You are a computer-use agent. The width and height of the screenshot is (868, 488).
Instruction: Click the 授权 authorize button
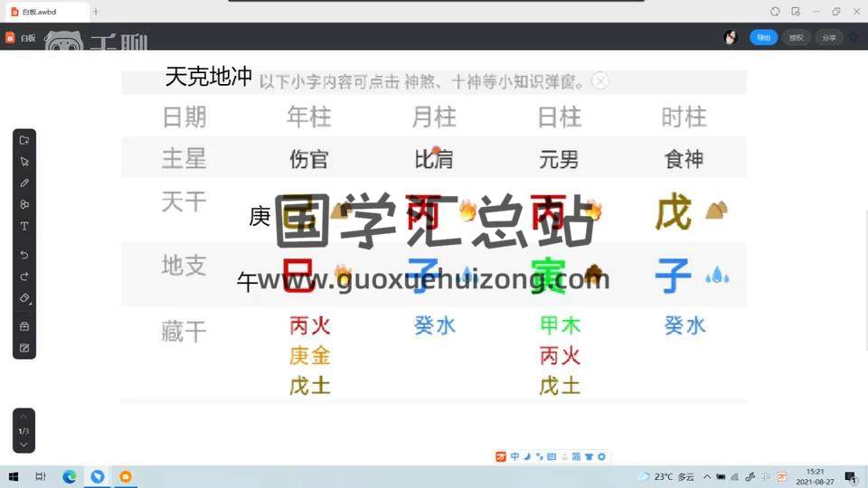click(x=796, y=38)
